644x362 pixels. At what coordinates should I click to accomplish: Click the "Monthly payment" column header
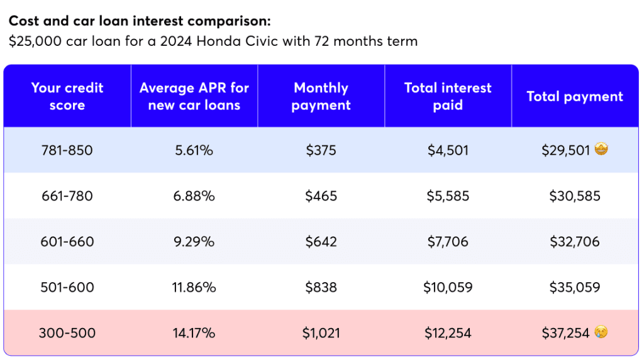(321, 96)
